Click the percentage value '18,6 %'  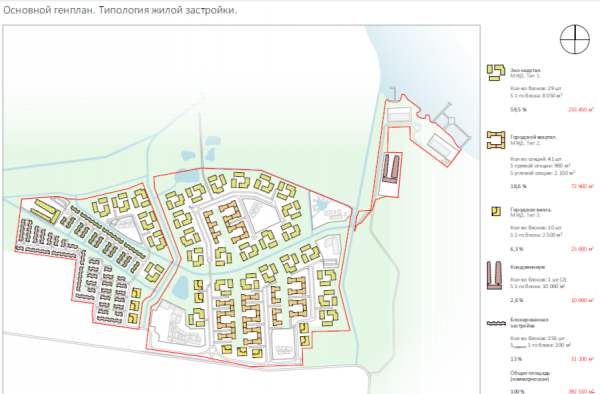(x=518, y=186)
